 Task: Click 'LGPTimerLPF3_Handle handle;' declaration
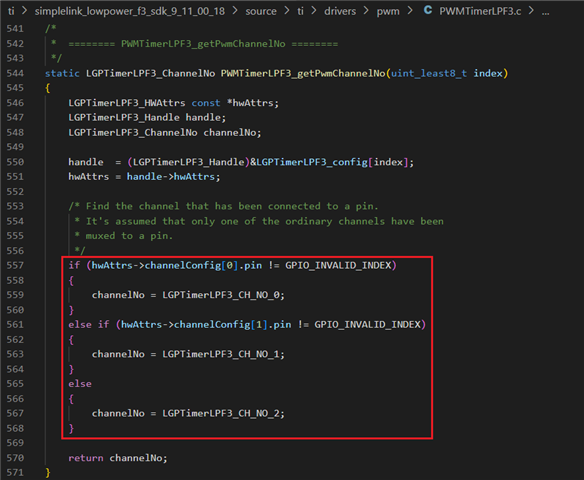tap(147, 117)
